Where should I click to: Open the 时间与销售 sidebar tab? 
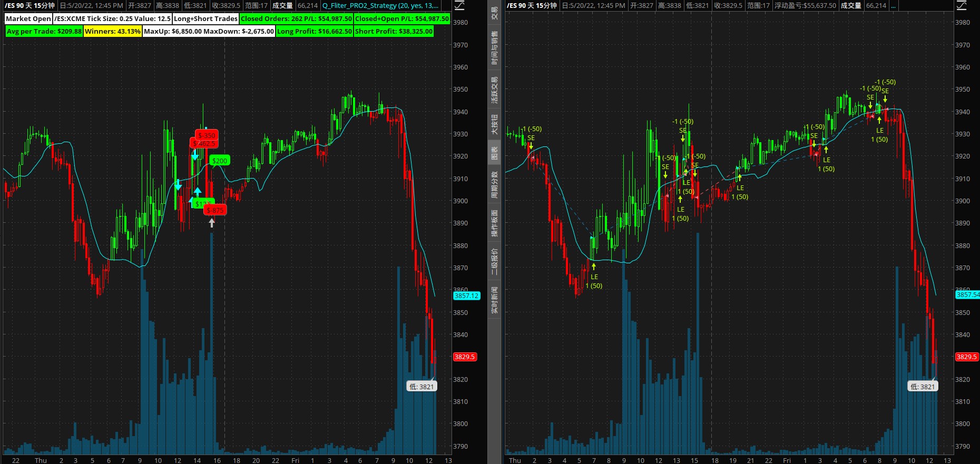(494, 47)
